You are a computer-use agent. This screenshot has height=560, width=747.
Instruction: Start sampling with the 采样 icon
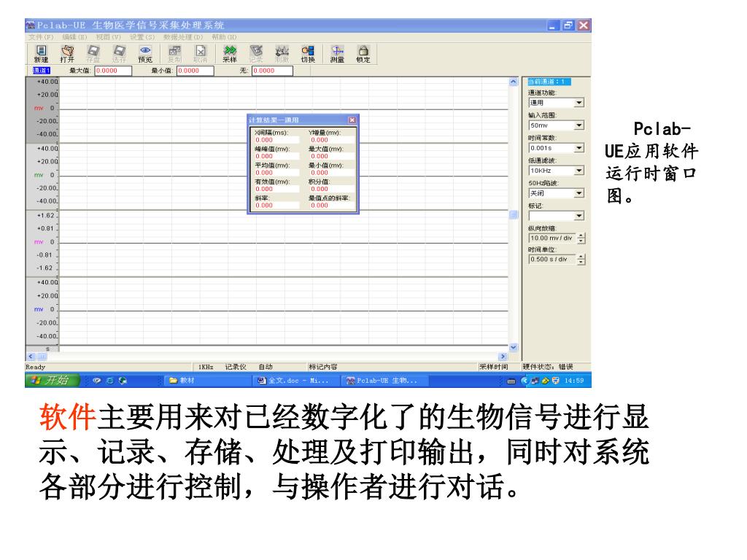230,54
